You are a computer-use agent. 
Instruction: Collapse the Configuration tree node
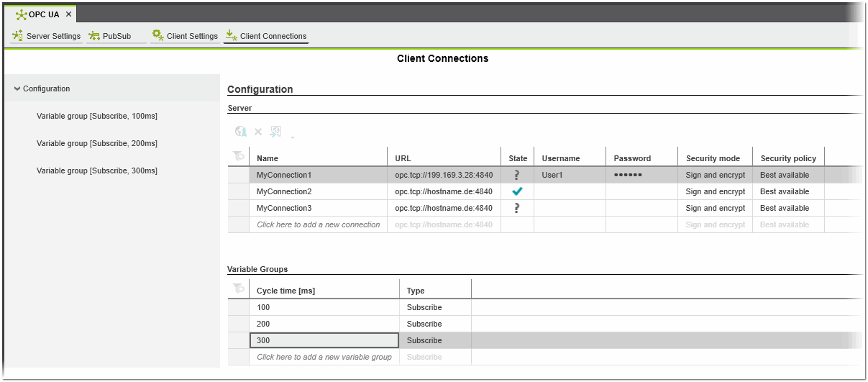17,89
